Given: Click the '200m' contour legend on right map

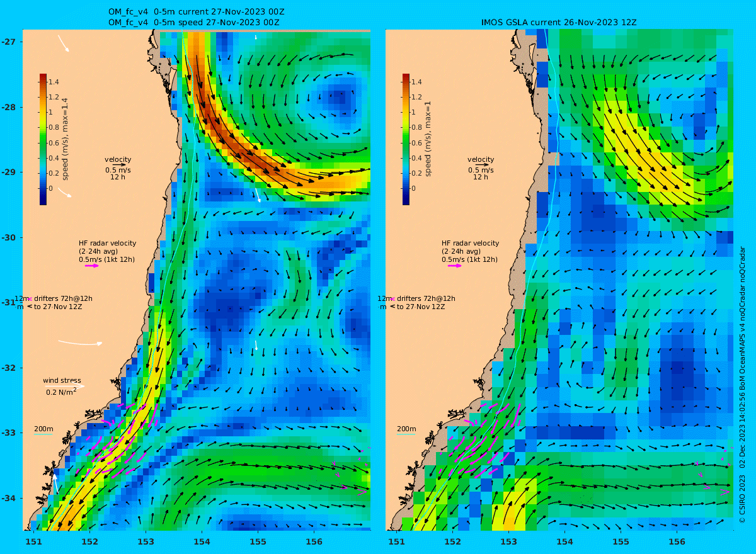Looking at the screenshot, I should point(406,429).
